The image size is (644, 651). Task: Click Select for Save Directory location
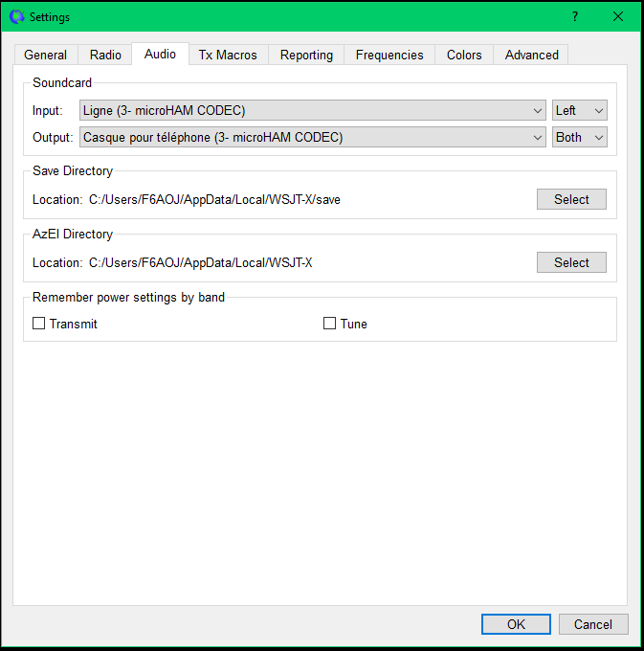coord(571,199)
